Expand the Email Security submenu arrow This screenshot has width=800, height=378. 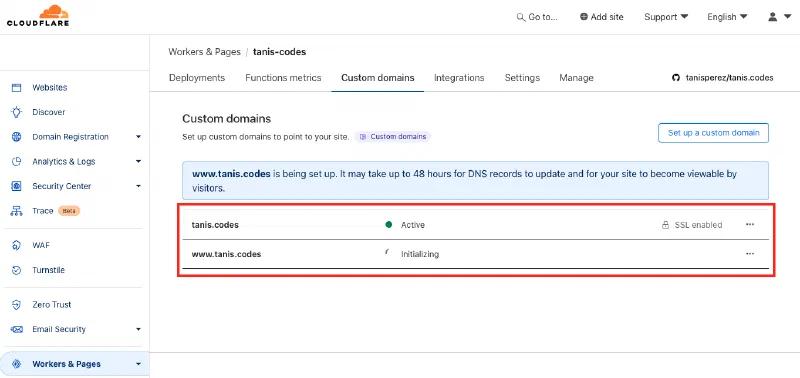138,330
